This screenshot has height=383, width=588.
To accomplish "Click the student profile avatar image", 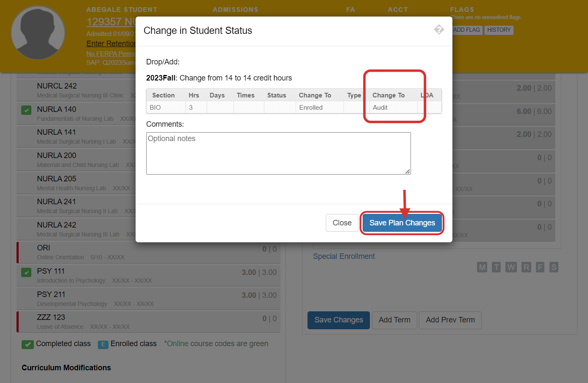I will coord(38,32).
